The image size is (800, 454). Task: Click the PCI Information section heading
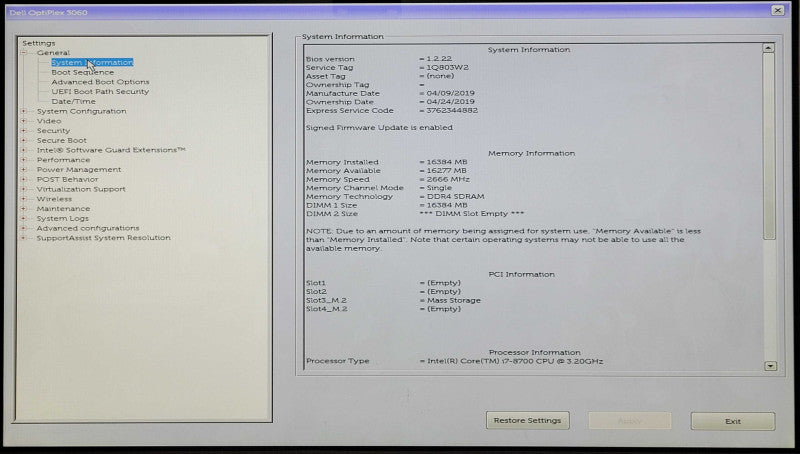(x=521, y=274)
